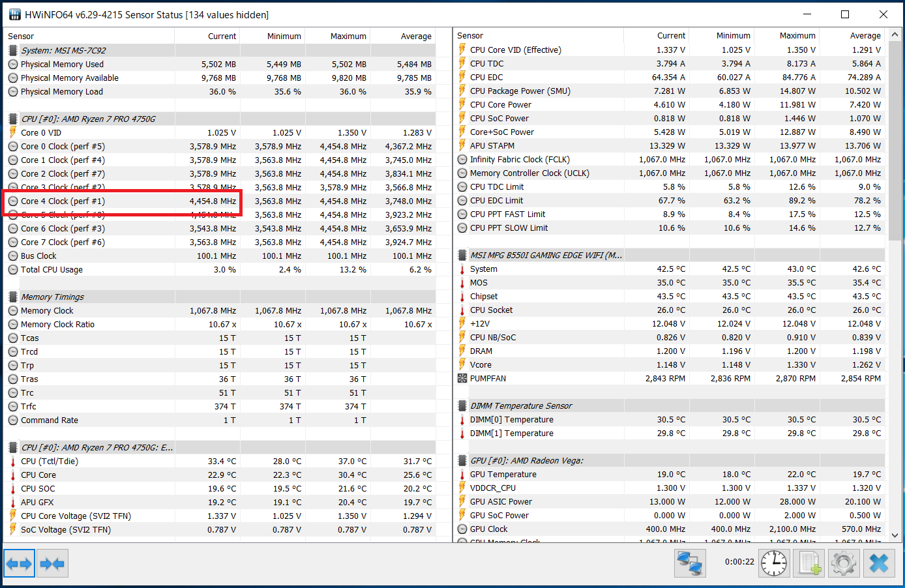
Task: Select the GPU Clock row
Action: tap(669, 529)
